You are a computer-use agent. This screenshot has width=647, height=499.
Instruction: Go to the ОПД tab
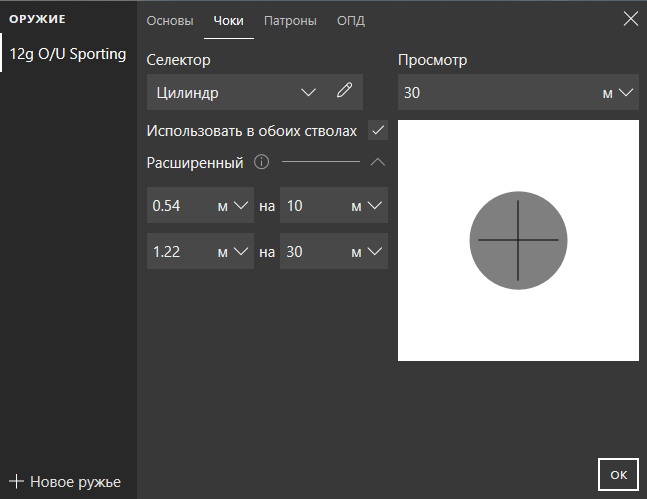(351, 21)
